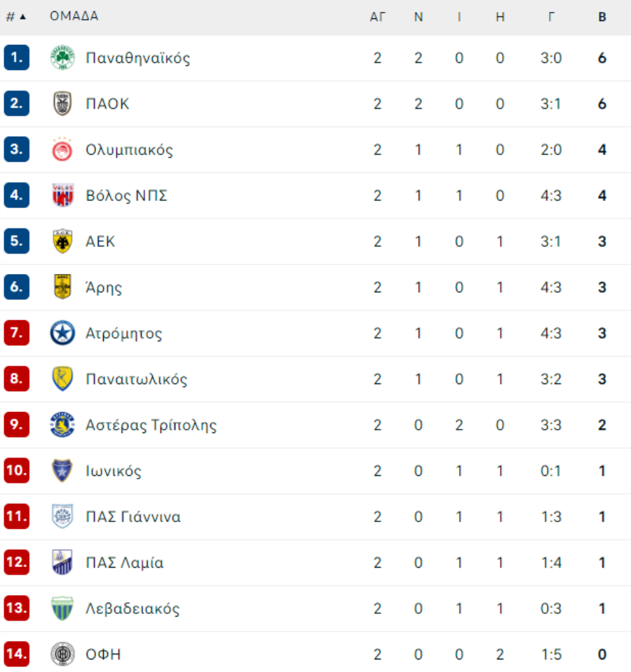This screenshot has height=672, width=631.
Task: Click the ΠΑΣ Λαμία team name
Action: tap(125, 562)
